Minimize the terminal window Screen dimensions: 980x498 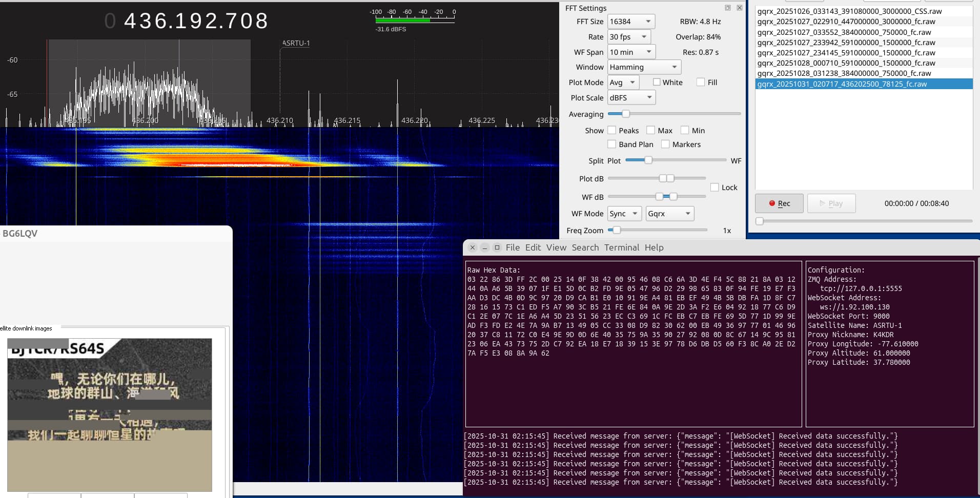[484, 247]
